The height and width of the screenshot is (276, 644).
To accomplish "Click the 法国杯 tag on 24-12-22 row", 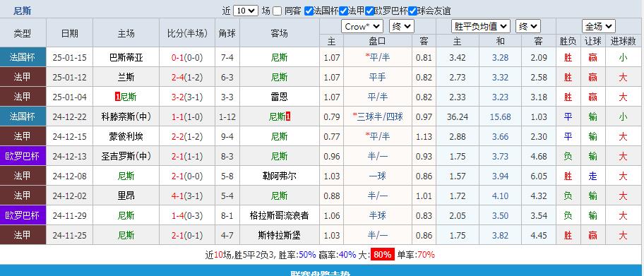I will (x=23, y=116).
